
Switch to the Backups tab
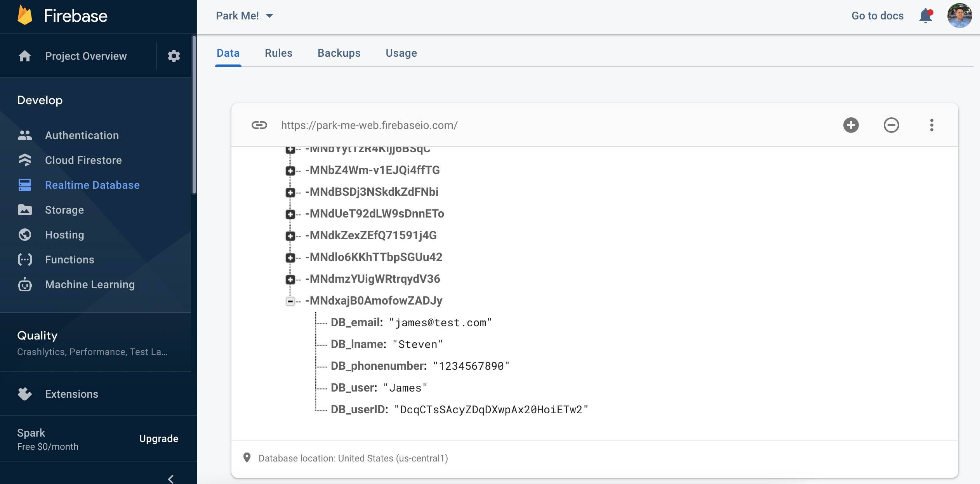click(x=339, y=53)
